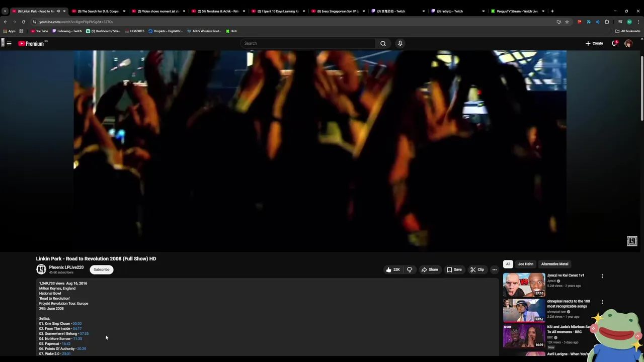Click the page vertical scrollbar
The height and width of the screenshot is (362, 644).
[x=642, y=88]
